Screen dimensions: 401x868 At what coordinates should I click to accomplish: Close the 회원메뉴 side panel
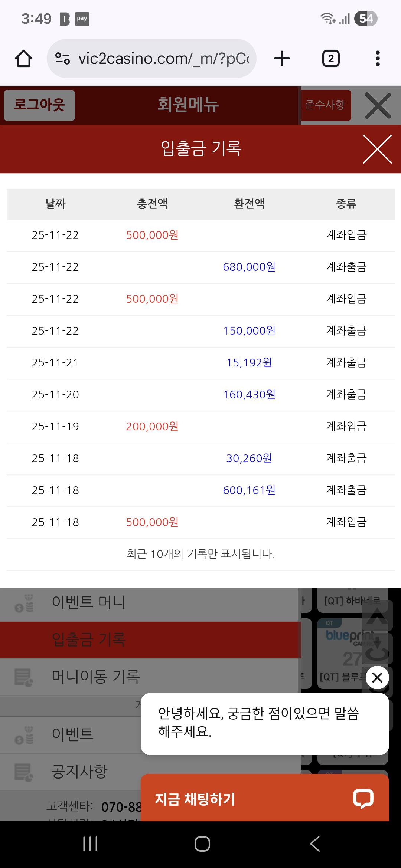pyautogui.click(x=378, y=106)
